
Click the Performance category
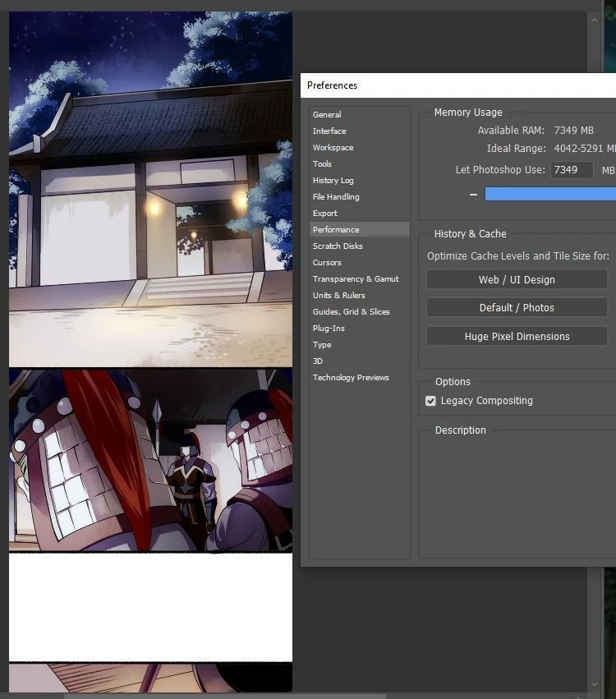[359, 230]
